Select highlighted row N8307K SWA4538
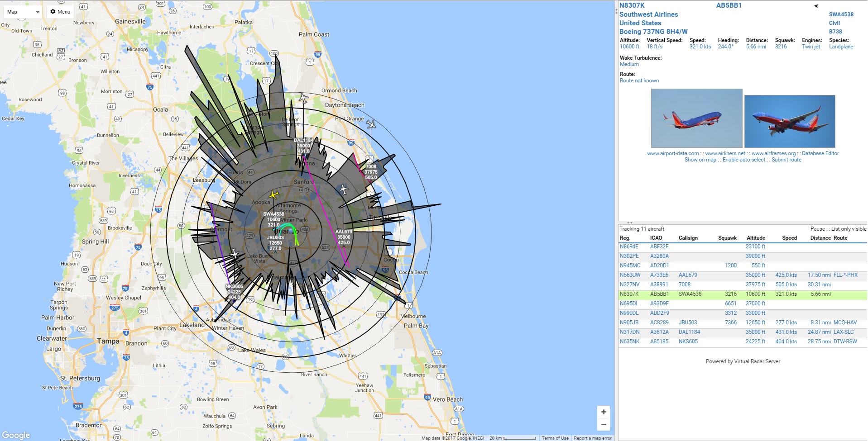The image size is (868, 441). pyautogui.click(x=743, y=294)
